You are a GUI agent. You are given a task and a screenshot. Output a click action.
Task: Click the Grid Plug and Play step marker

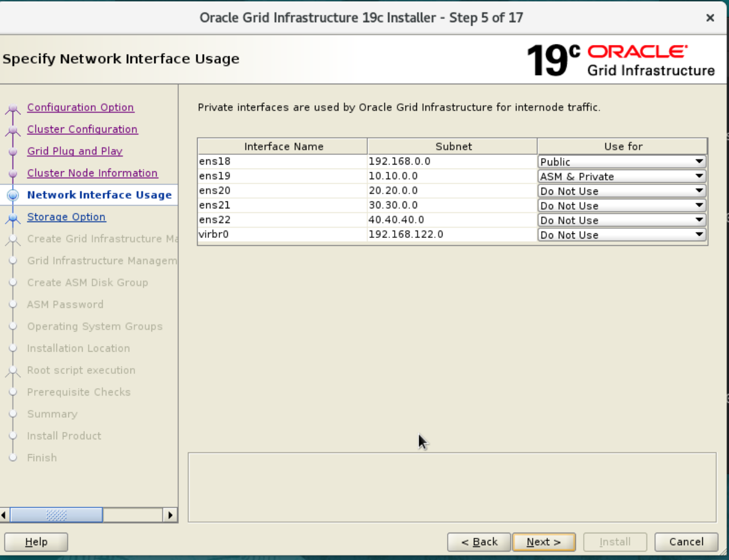(x=13, y=152)
